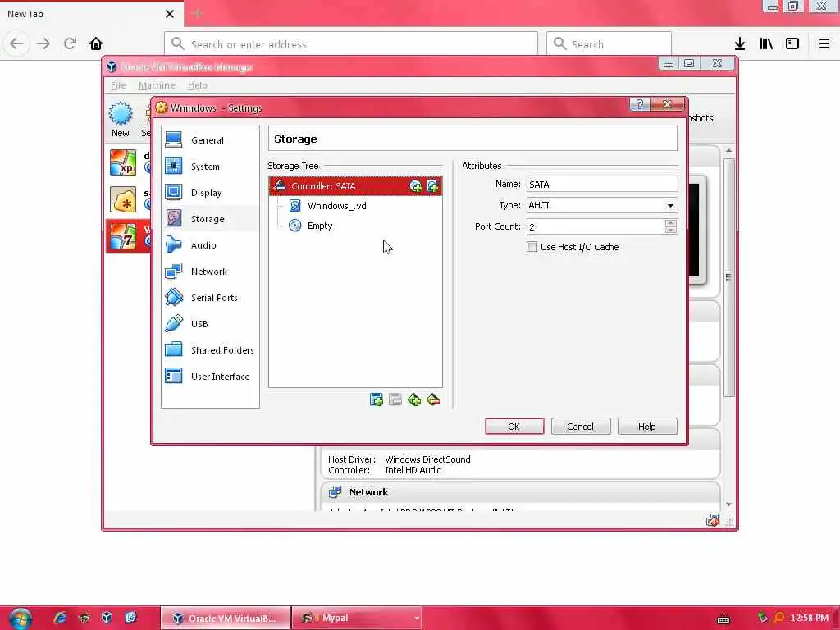Image resolution: width=840 pixels, height=630 pixels.
Task: Click the Help button in Settings dialog
Action: click(647, 427)
